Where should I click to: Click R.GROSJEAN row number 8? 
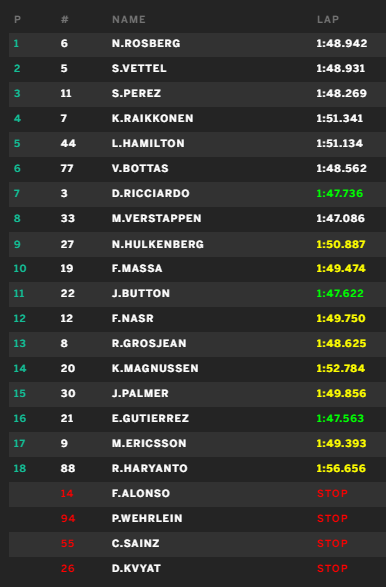click(64, 344)
